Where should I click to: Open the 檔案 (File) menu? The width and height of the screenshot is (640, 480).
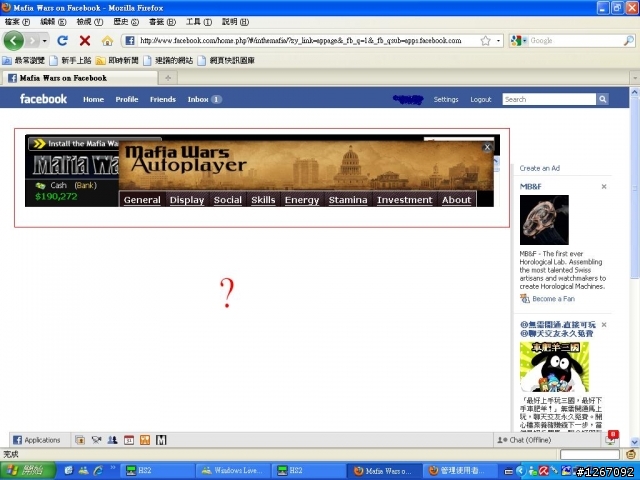(18, 22)
